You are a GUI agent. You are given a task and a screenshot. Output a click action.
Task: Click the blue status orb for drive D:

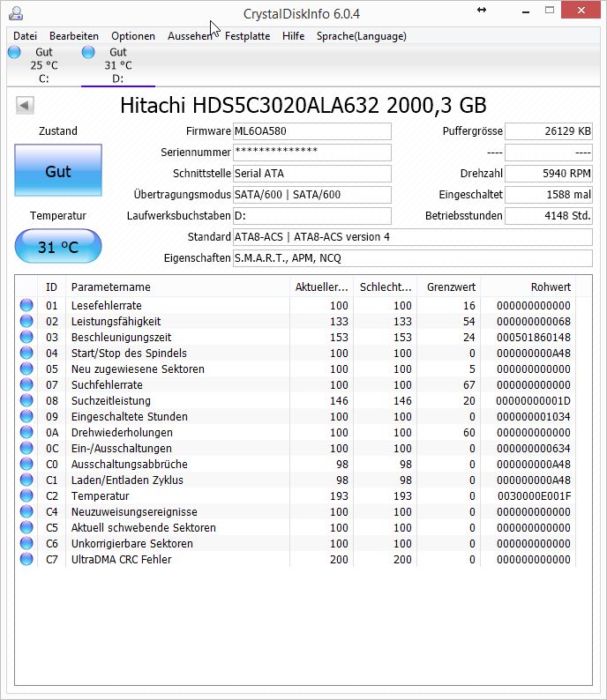tap(88, 52)
